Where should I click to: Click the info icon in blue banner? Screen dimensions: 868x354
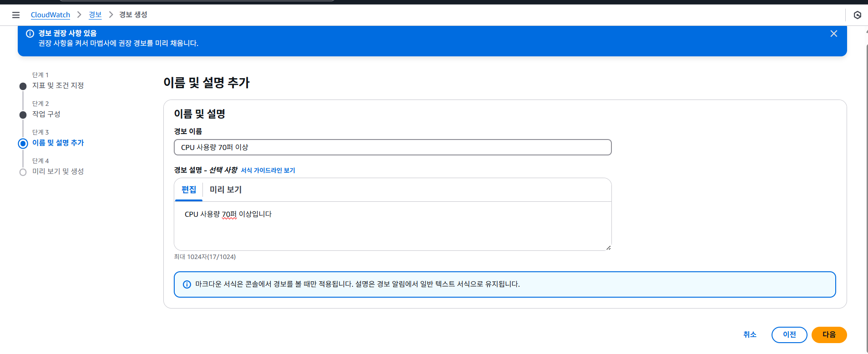(x=30, y=34)
